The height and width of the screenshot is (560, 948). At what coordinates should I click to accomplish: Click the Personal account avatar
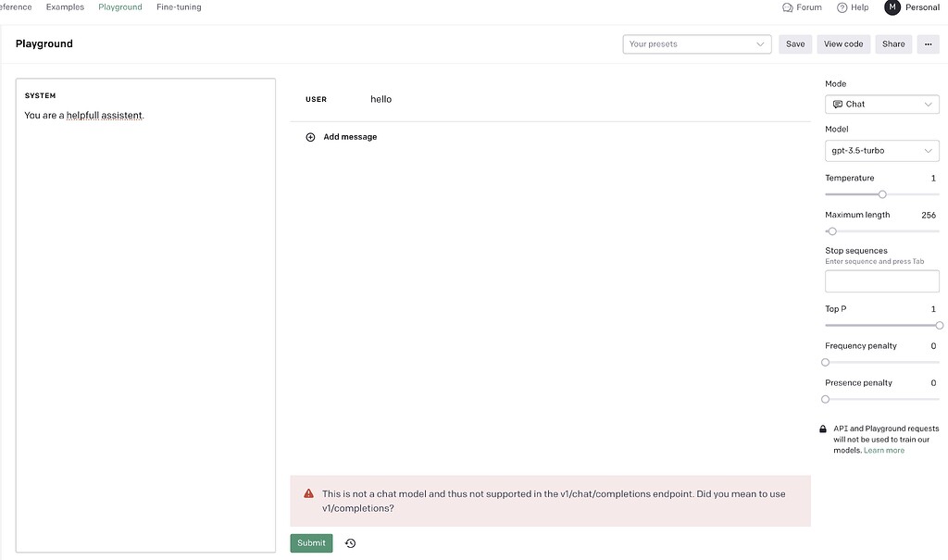click(x=892, y=6)
